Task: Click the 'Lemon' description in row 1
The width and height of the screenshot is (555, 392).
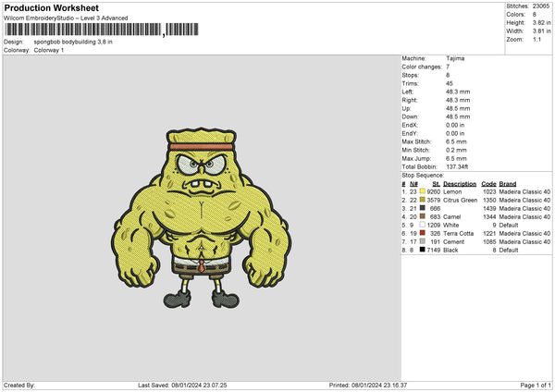Action: pos(452,191)
